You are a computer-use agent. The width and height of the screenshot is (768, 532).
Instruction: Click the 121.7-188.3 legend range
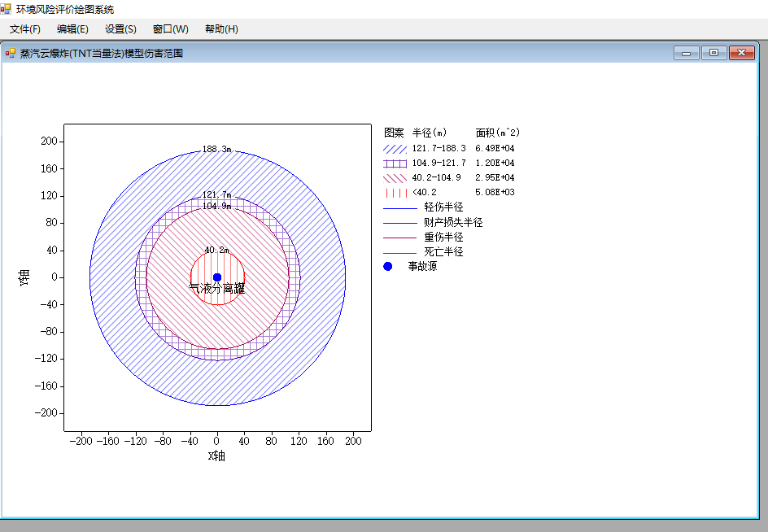439,148
